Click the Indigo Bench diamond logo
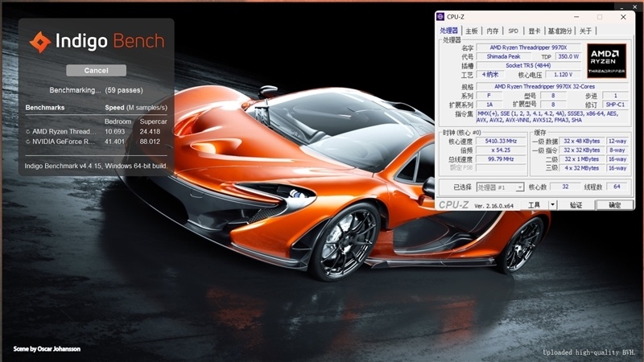The height and width of the screenshot is (362, 644). [x=40, y=41]
